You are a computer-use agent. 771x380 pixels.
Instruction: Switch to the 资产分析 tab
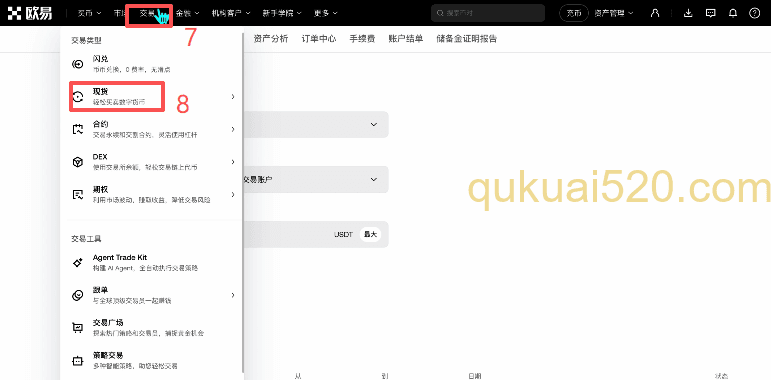coord(271,39)
